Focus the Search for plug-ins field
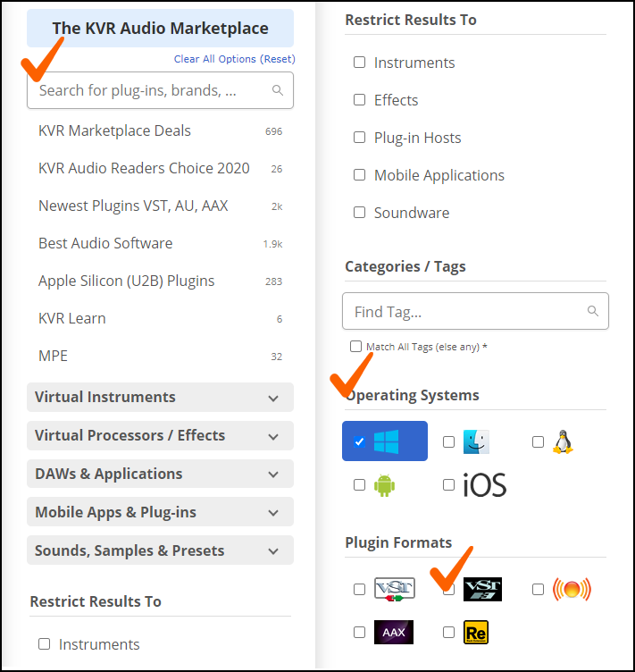Viewport: 635px width, 672px height. coord(160,90)
